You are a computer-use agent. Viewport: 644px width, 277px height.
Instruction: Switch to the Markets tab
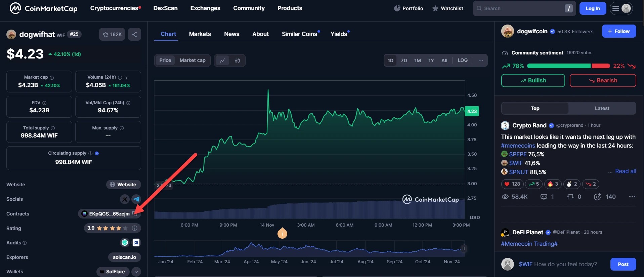pos(200,34)
